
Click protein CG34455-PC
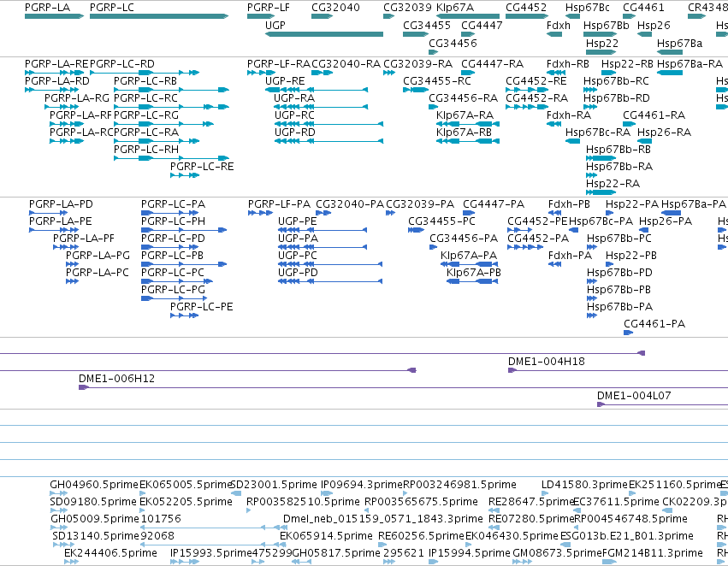point(416,230)
